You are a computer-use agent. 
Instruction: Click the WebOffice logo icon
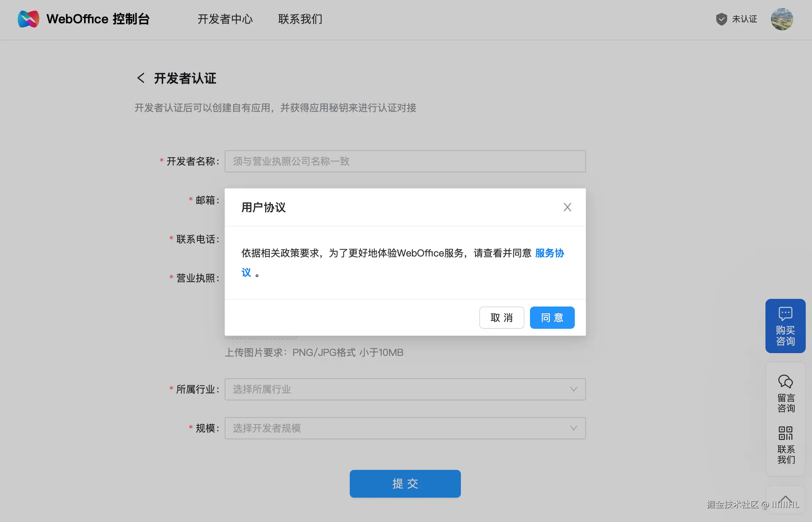pos(28,19)
